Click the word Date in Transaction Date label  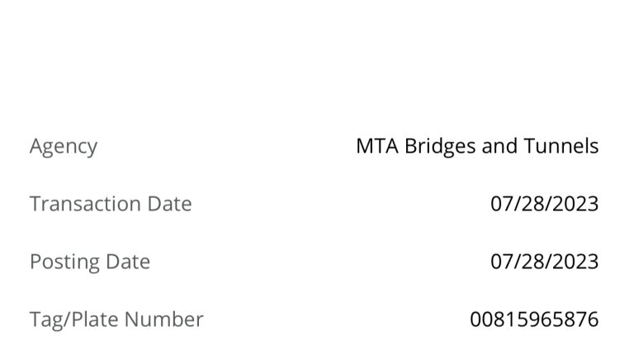(170, 204)
